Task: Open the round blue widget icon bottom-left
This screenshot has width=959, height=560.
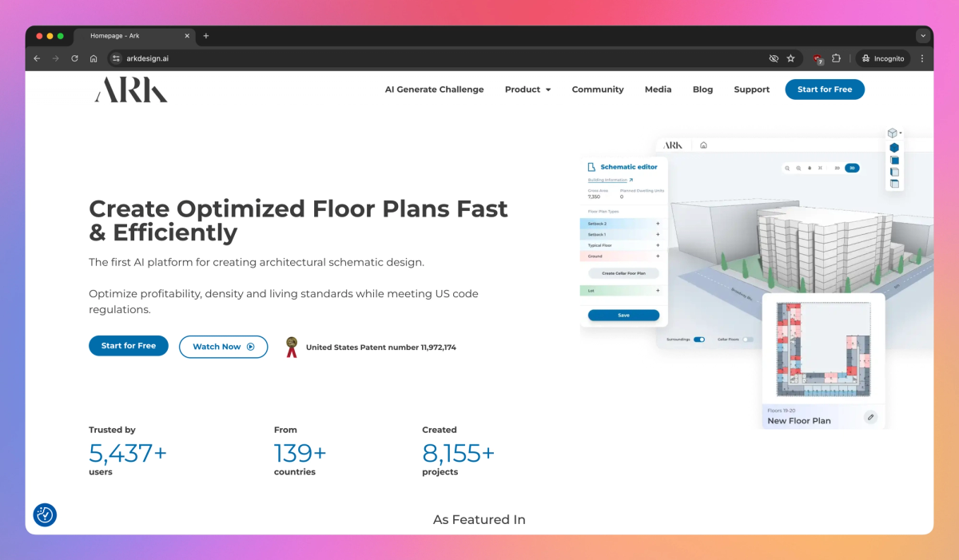Action: coord(45,515)
